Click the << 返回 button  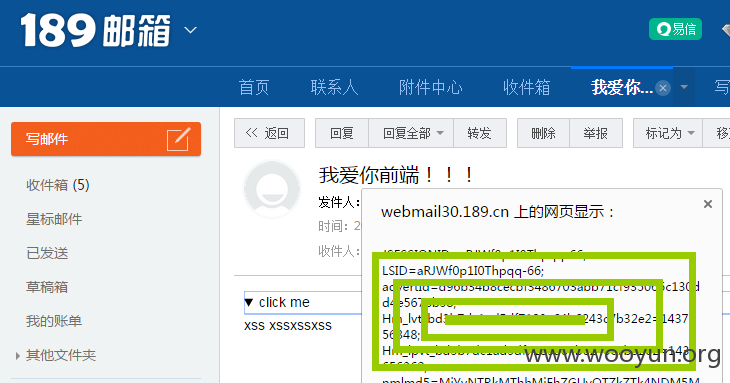coord(269,133)
